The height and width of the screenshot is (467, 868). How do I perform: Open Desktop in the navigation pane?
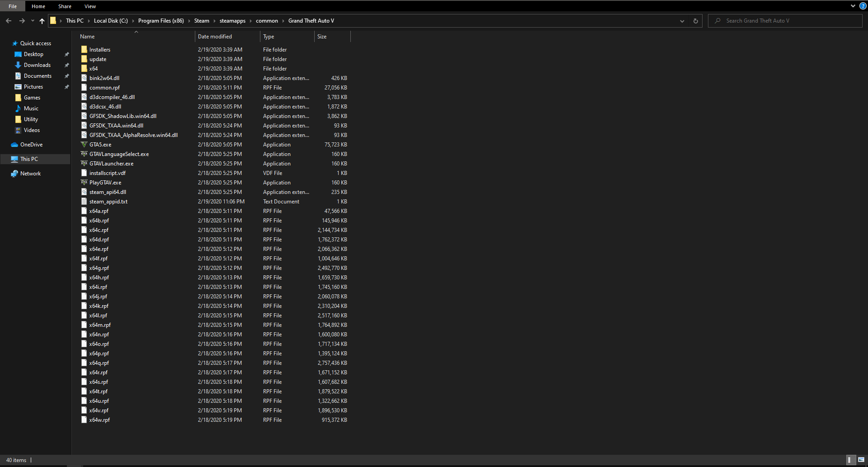(x=33, y=54)
